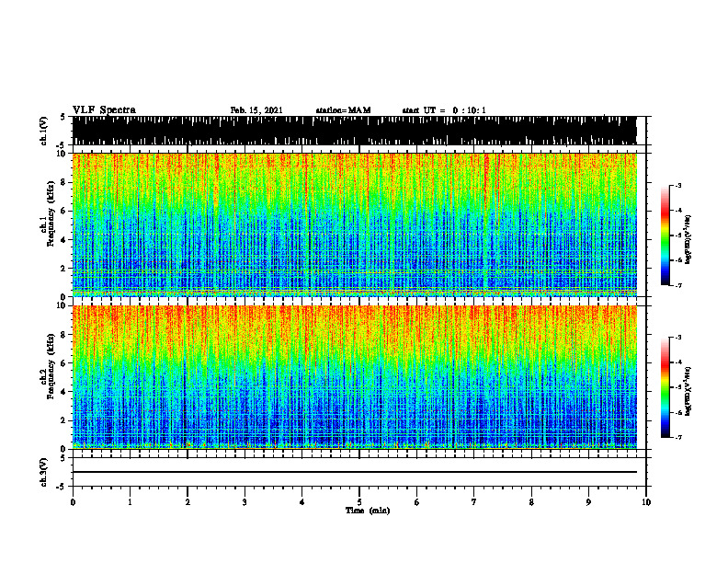Click the "1" tick on the time axis

coord(130,502)
